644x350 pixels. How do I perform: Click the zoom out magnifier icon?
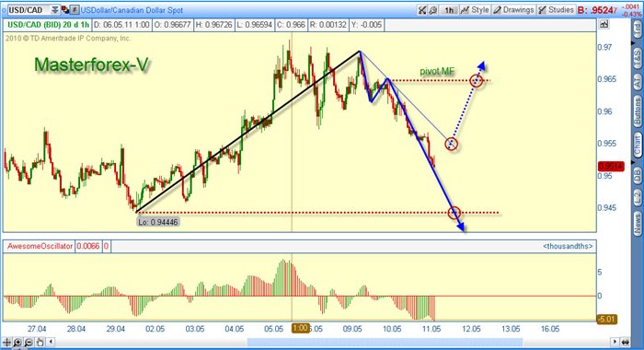29,343
